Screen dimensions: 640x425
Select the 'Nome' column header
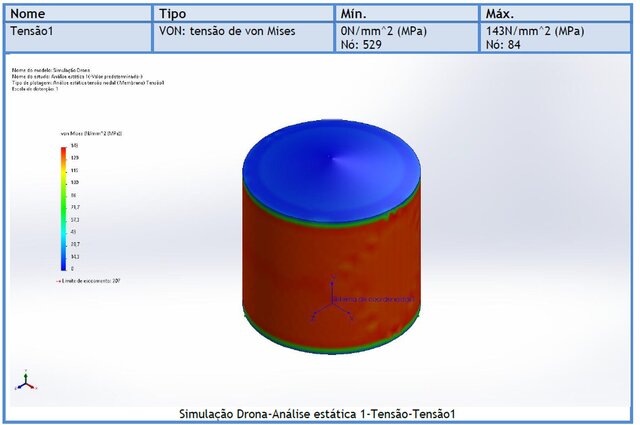(x=28, y=14)
